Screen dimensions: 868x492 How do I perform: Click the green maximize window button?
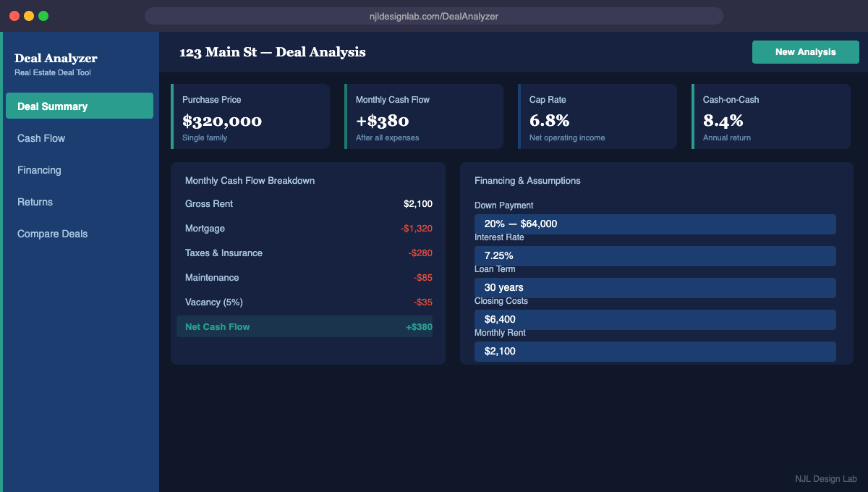tap(43, 16)
